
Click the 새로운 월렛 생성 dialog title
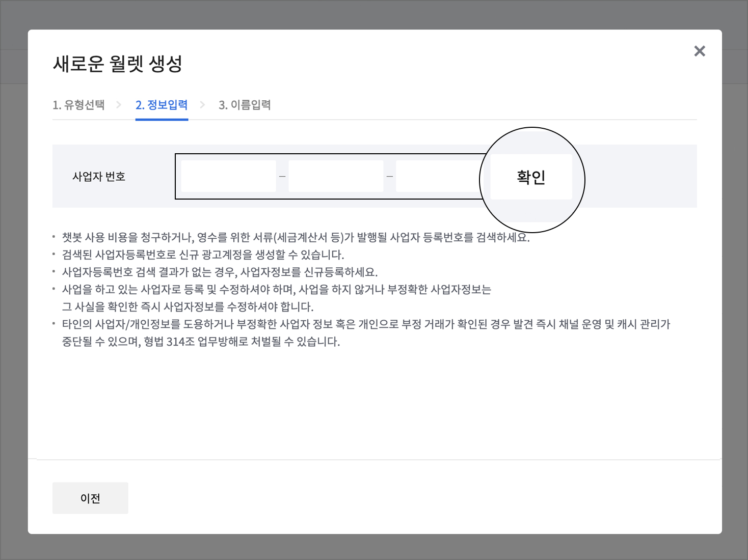[118, 64]
